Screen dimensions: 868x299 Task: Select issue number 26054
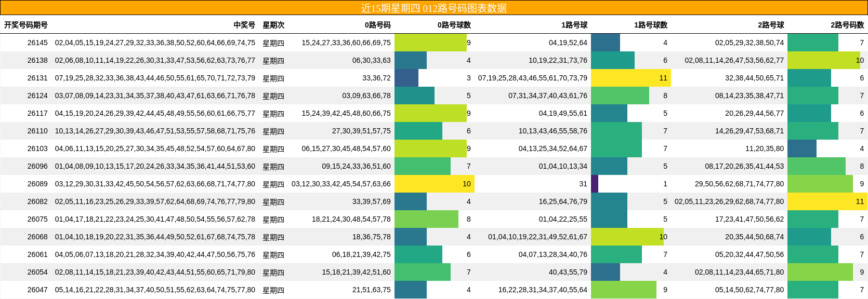tap(37, 272)
